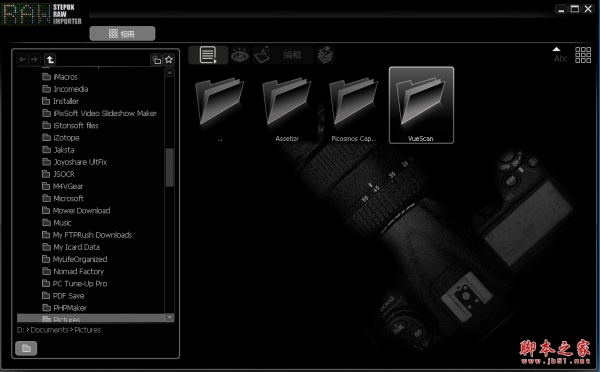
Task: Click the folder tree scrollbar thumb
Action: (170, 167)
